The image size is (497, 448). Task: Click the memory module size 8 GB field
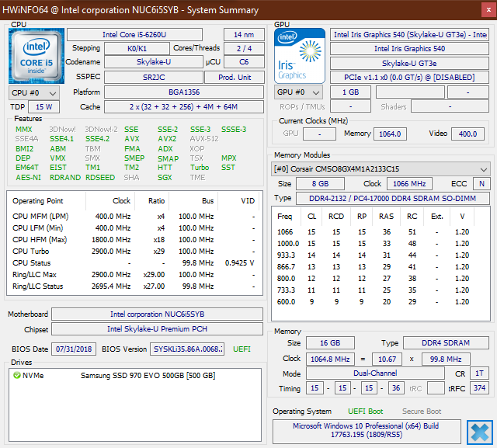tap(320, 184)
